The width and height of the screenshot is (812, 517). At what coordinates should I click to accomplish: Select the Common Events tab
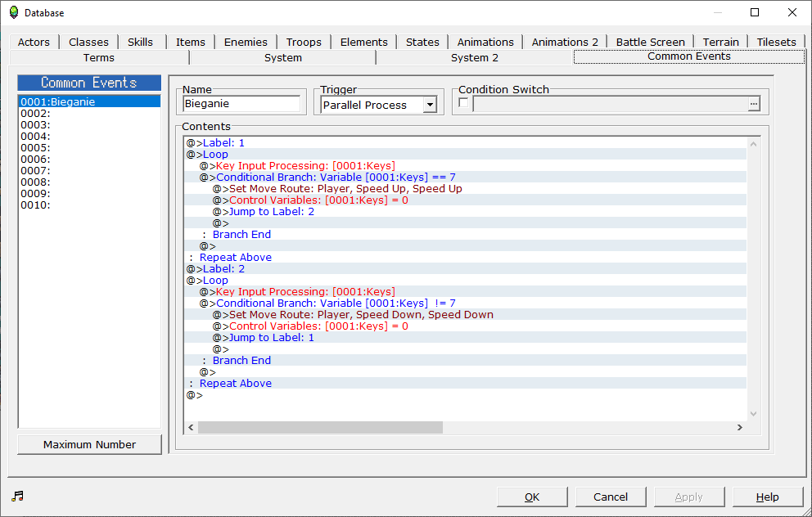point(689,56)
